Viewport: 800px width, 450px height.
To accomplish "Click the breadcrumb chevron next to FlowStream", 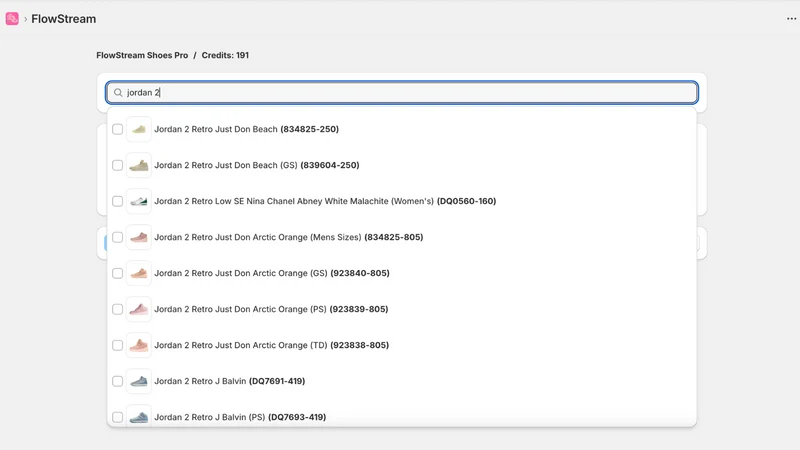I will click(25, 19).
